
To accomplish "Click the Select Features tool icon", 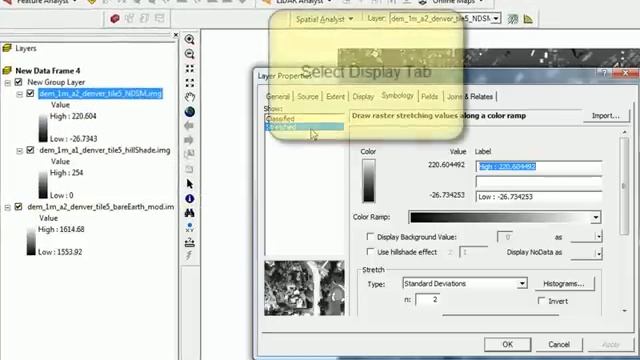I will coord(189,154).
